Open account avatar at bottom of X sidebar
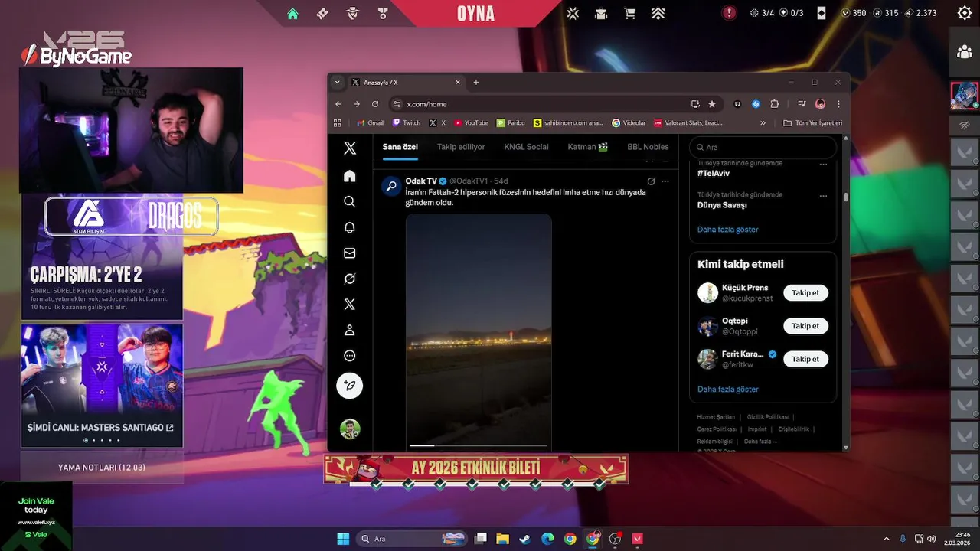The width and height of the screenshot is (980, 551). click(349, 429)
